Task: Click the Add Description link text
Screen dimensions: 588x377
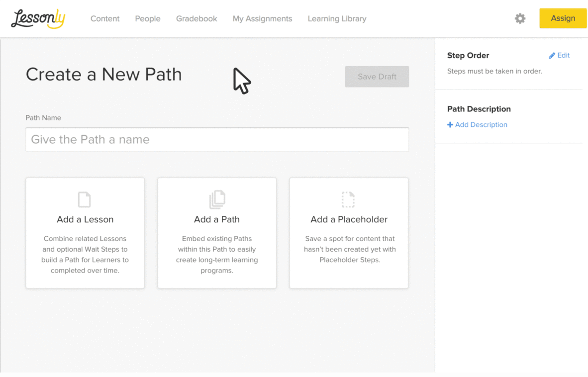Action: click(481, 125)
